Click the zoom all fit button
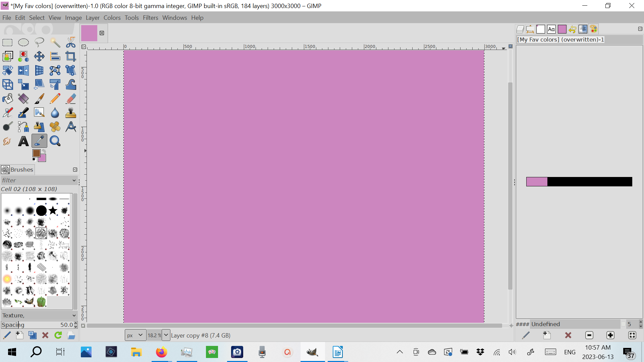Screen dimensions: 644x362 (632, 335)
